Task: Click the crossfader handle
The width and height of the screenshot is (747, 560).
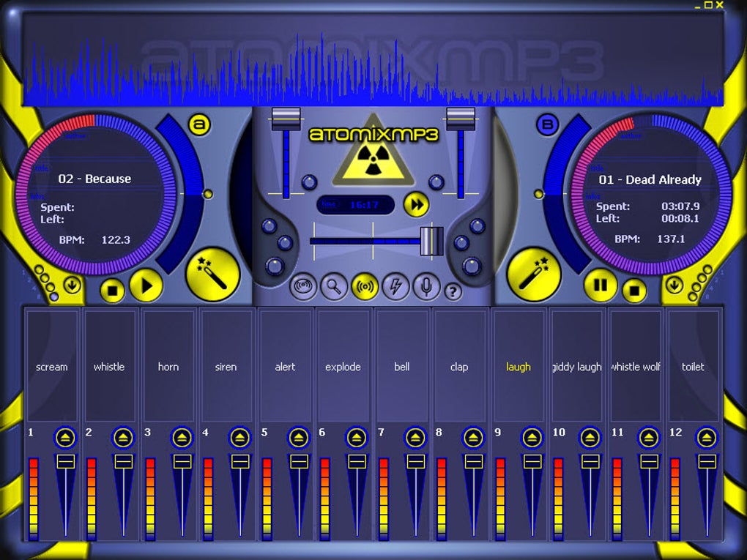Action: [431, 241]
